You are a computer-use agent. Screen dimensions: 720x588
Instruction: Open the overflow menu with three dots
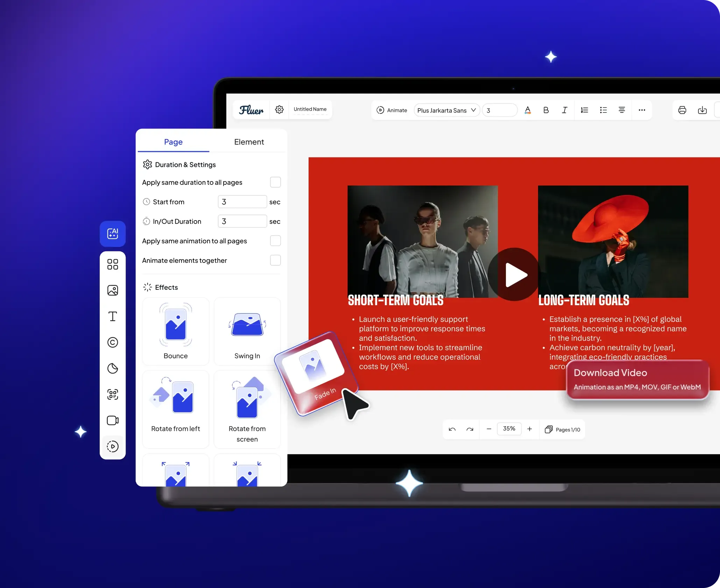(x=642, y=110)
